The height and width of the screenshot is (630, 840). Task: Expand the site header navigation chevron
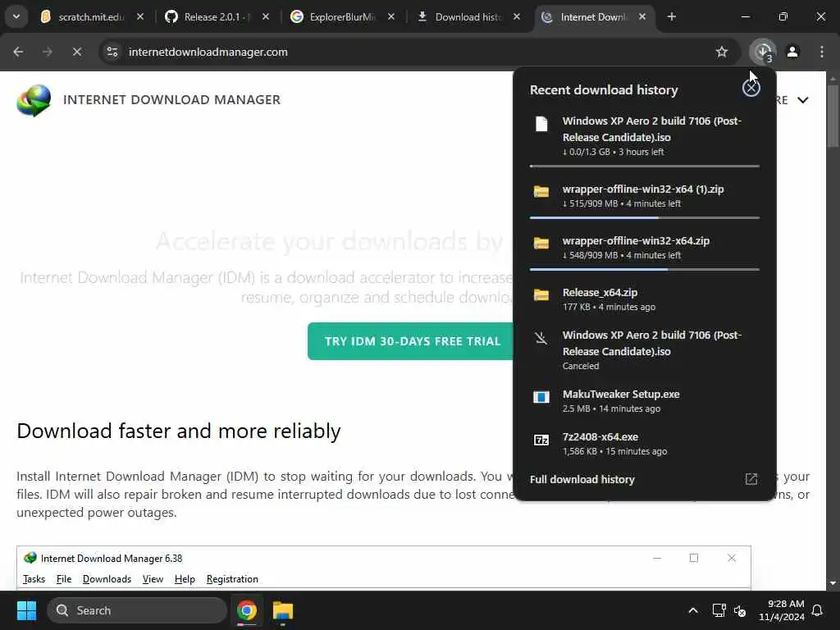pos(802,100)
